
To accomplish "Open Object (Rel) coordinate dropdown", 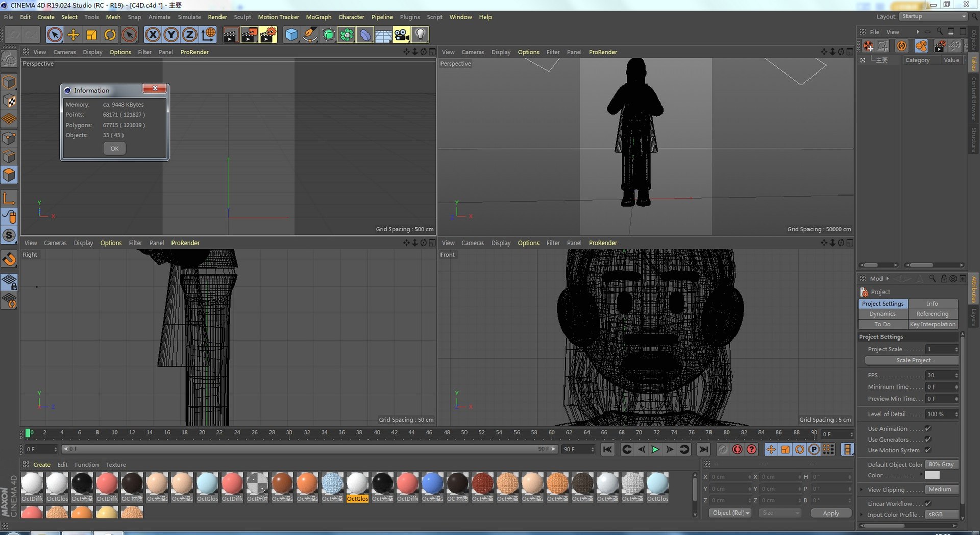I will pos(730,513).
